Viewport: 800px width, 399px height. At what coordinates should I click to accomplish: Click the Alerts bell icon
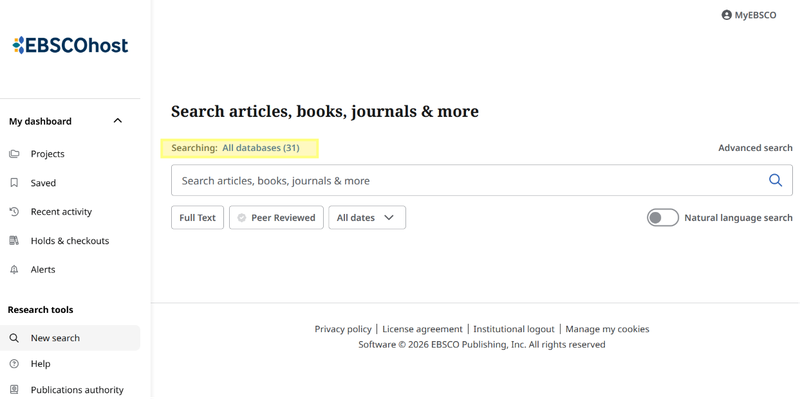14,269
